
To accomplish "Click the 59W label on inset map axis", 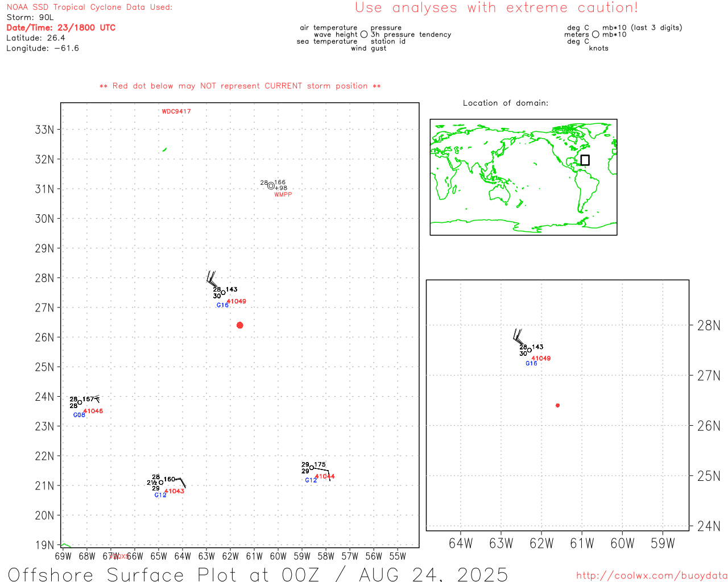I will (x=663, y=543).
